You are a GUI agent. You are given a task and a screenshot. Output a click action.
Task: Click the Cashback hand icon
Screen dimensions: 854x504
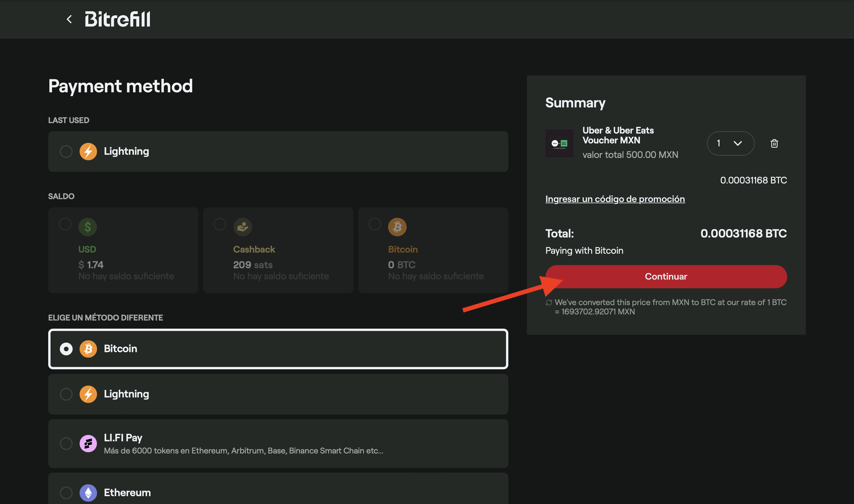coord(243,227)
